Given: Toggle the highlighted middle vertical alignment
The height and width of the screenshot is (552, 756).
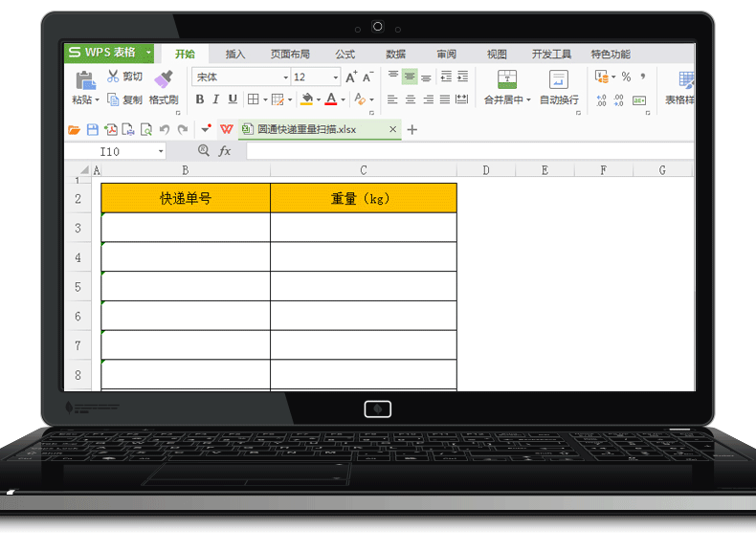Looking at the screenshot, I should 410,77.
